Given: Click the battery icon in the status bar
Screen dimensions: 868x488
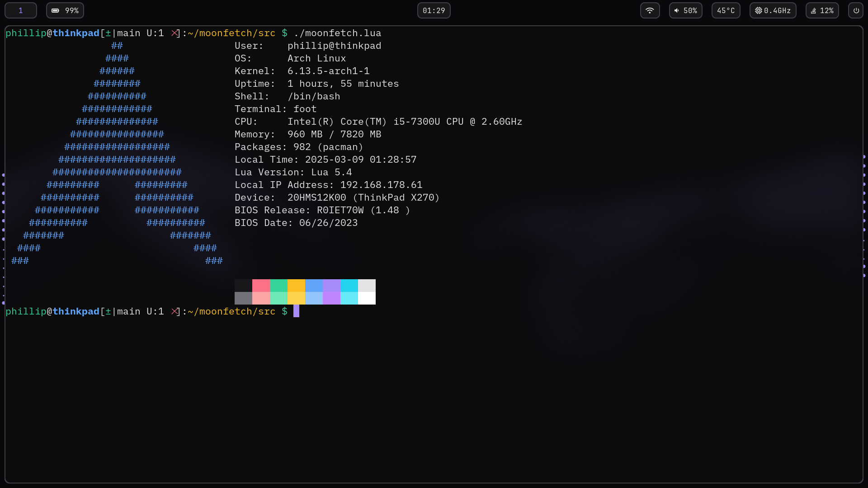Looking at the screenshot, I should tap(56, 10).
